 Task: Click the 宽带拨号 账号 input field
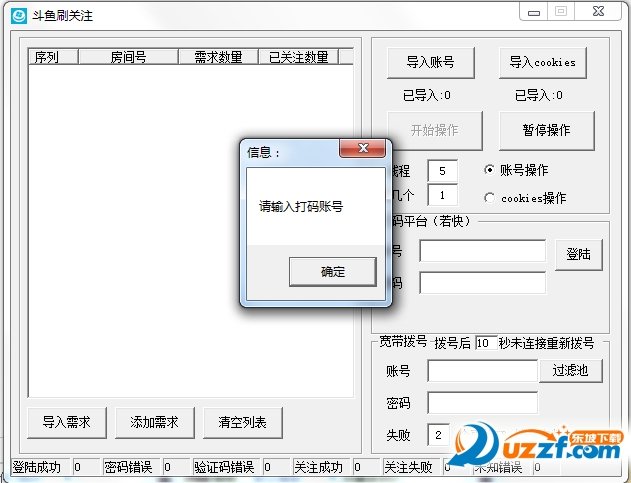click(x=483, y=371)
